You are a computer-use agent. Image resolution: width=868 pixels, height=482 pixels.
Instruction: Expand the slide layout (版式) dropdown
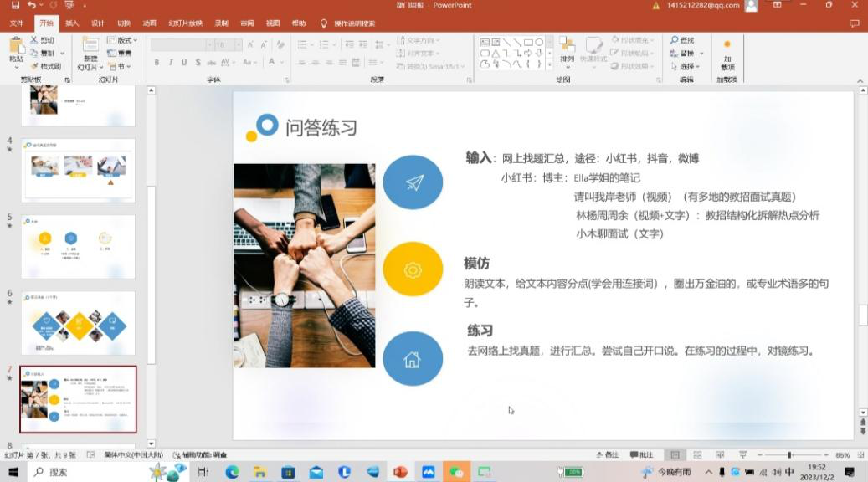pyautogui.click(x=125, y=40)
